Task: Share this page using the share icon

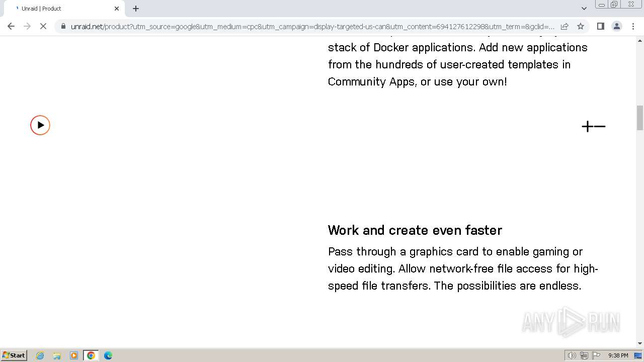Action: click(565, 26)
